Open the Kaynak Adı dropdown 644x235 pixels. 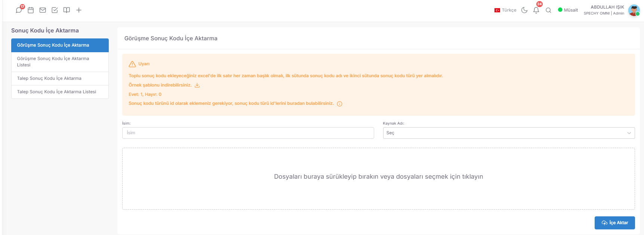pos(509,133)
